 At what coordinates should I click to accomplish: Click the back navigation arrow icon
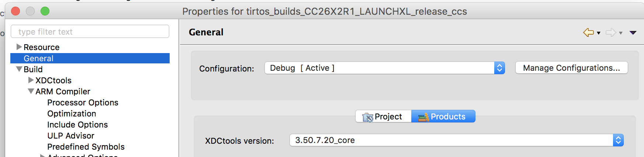(588, 32)
